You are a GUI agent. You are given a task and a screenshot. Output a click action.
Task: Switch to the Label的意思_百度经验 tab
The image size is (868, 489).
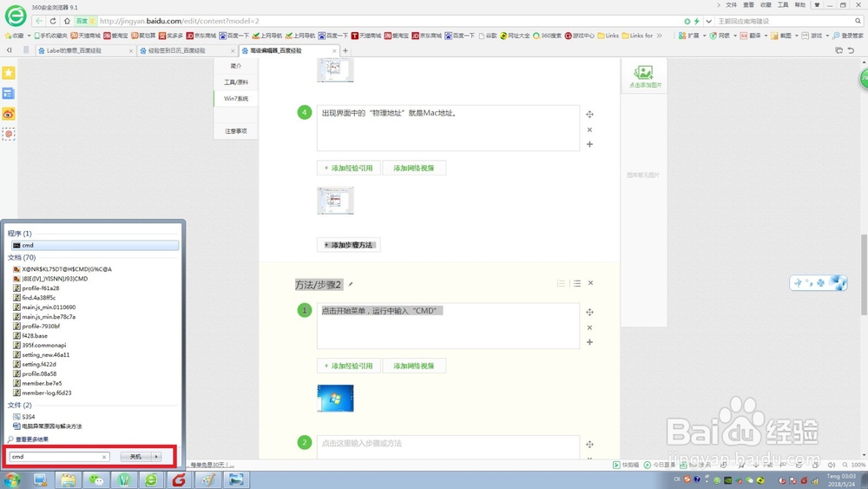(x=85, y=50)
